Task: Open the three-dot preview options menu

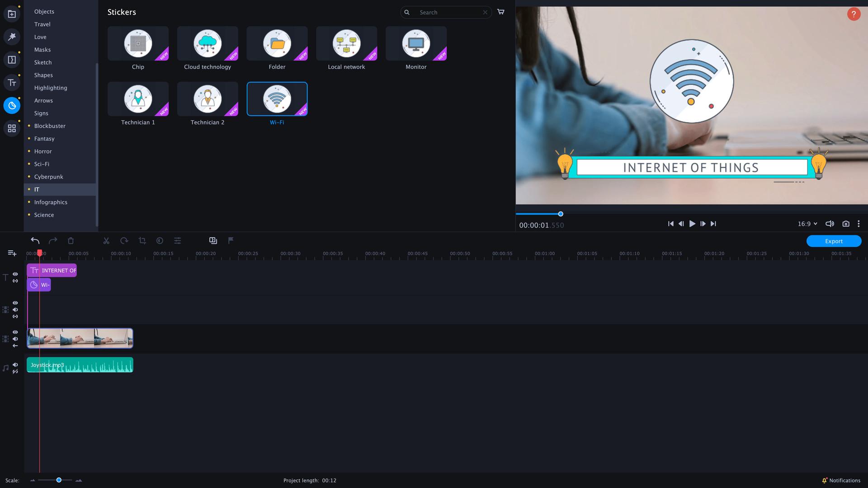Action: (859, 224)
